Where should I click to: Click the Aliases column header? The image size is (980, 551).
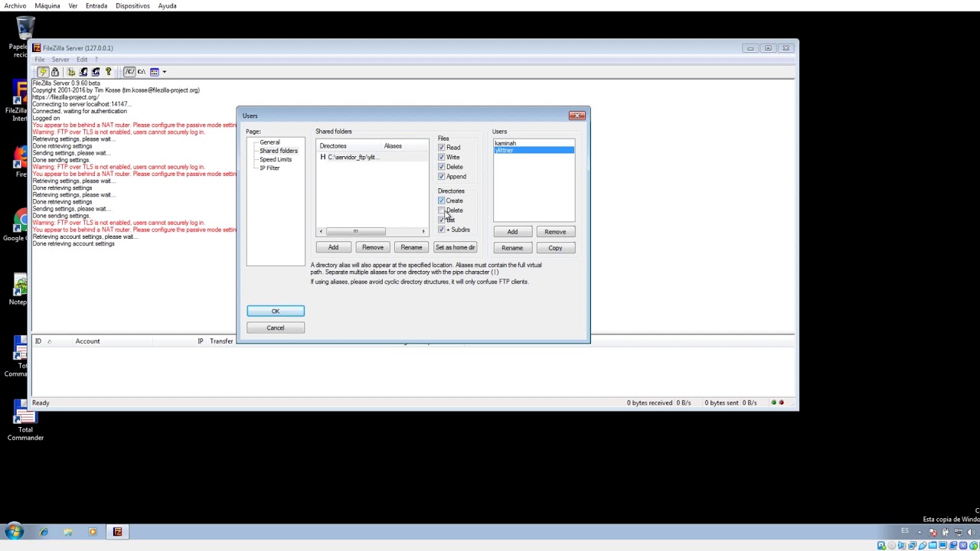tap(404, 146)
